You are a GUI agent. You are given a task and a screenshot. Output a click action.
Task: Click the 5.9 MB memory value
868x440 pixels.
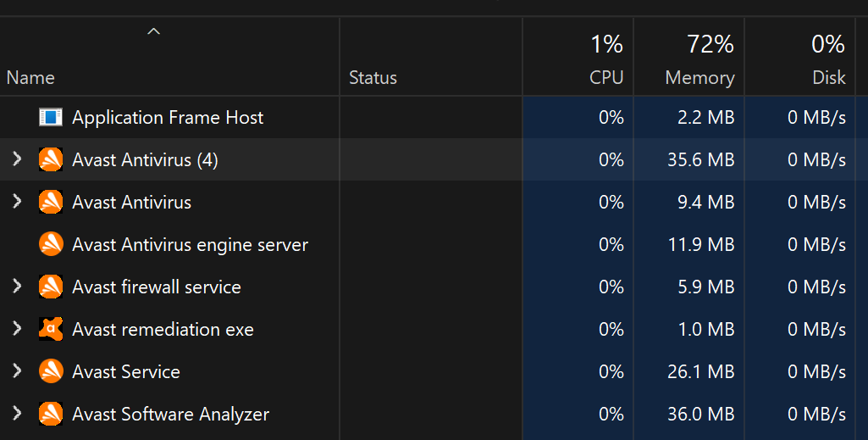(x=705, y=287)
